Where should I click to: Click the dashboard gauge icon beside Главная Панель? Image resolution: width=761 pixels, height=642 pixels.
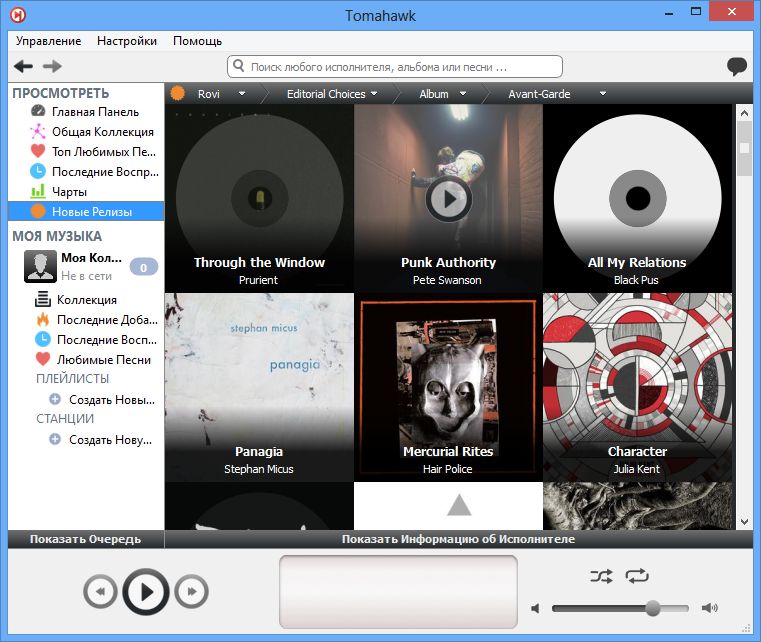click(x=38, y=111)
